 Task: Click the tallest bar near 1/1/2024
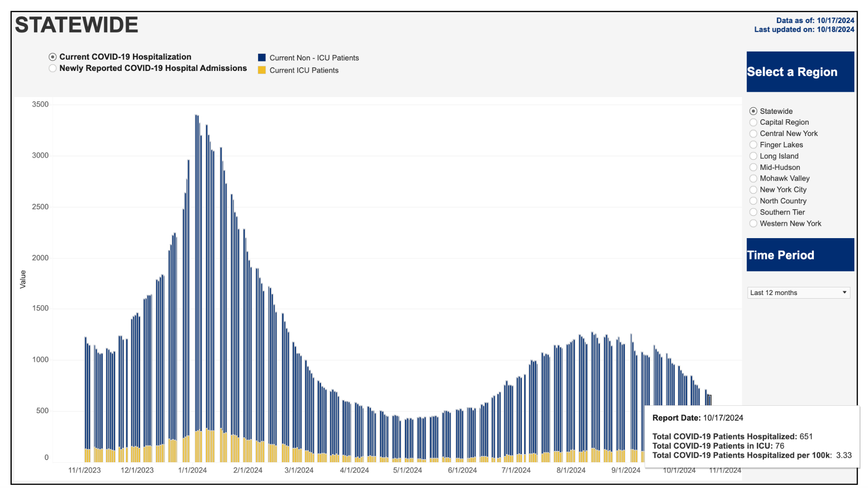(x=196, y=271)
